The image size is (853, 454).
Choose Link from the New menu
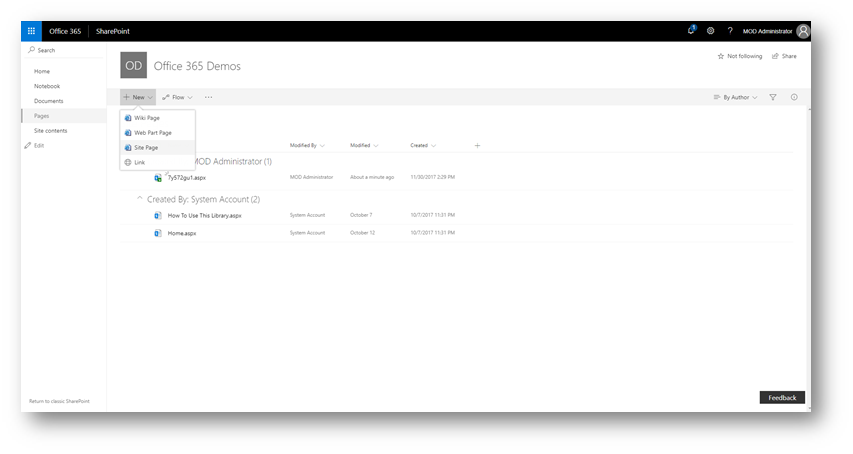click(158, 162)
